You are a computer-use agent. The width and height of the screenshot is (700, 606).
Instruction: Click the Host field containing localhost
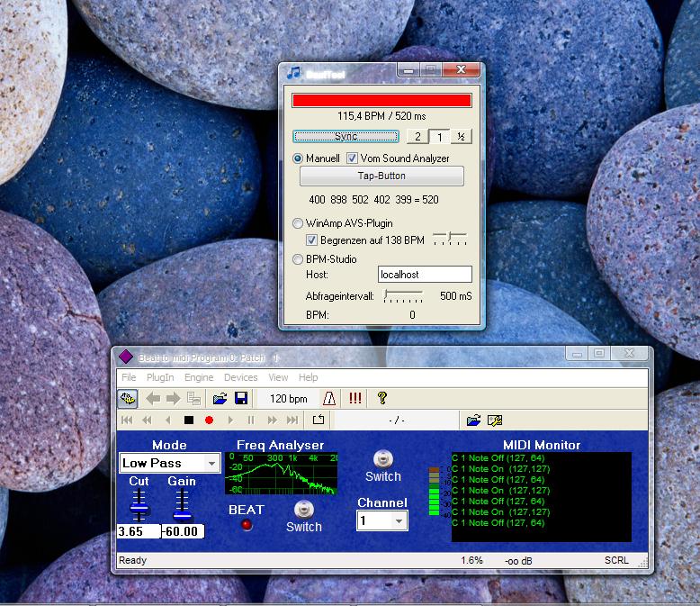425,275
